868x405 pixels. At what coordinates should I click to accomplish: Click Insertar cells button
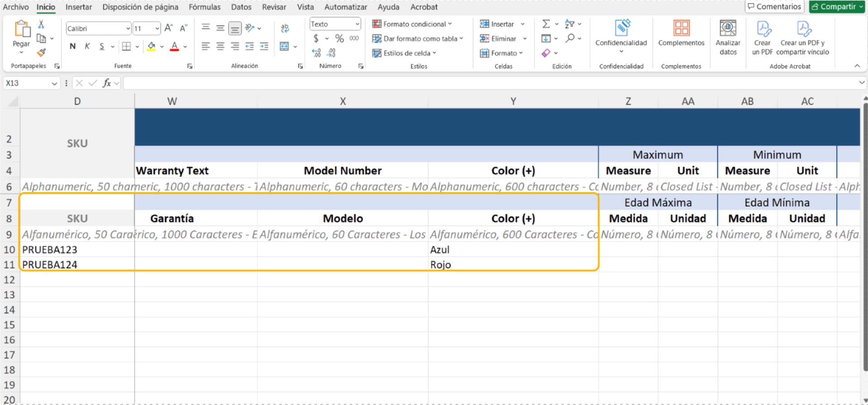coord(497,24)
